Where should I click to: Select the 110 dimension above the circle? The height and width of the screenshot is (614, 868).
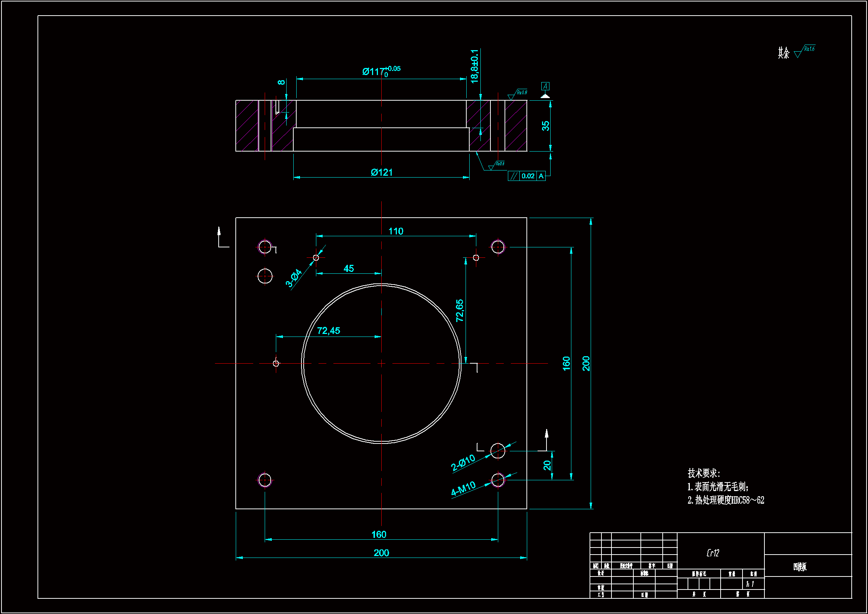pyautogui.click(x=396, y=231)
